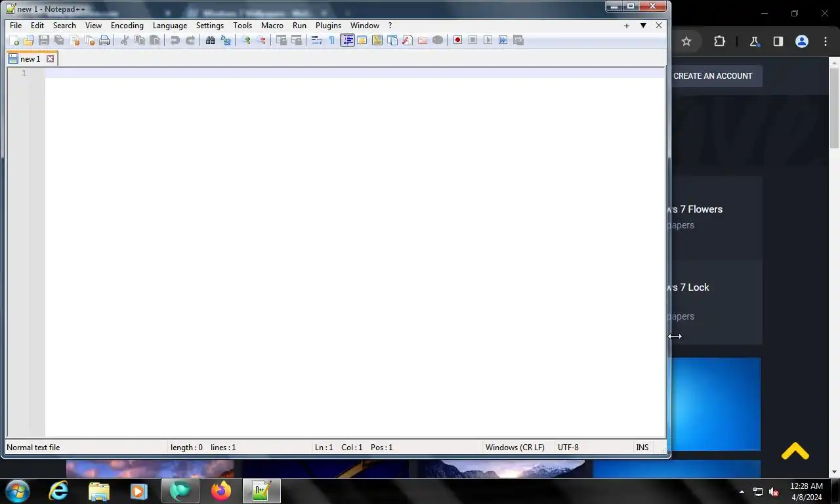Open Replace from the toolbar icon
This screenshot has height=504, width=840.
point(226,40)
